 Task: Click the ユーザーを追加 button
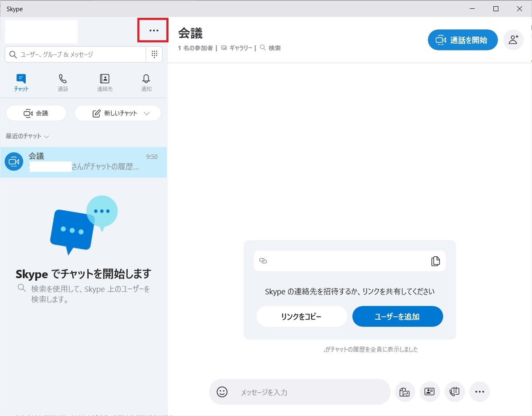398,316
